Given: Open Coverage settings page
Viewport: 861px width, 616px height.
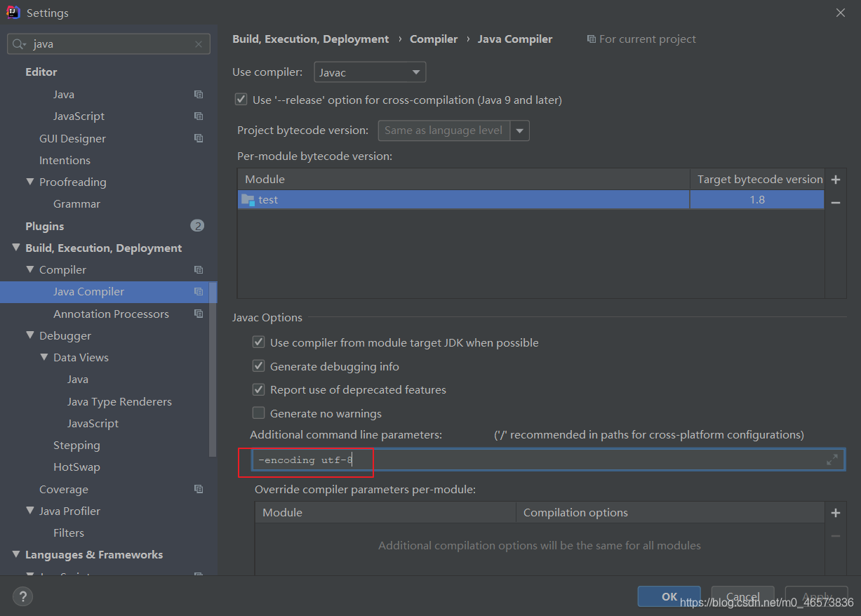Looking at the screenshot, I should [64, 489].
